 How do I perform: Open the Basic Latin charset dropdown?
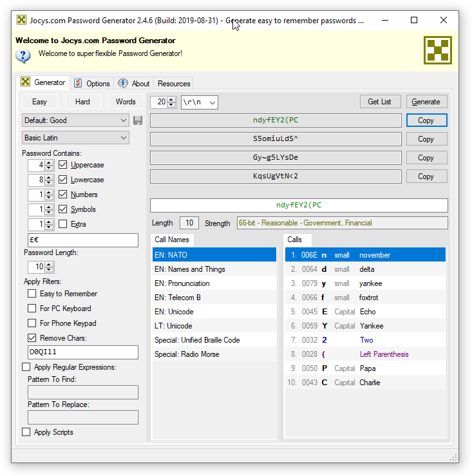[x=75, y=138]
